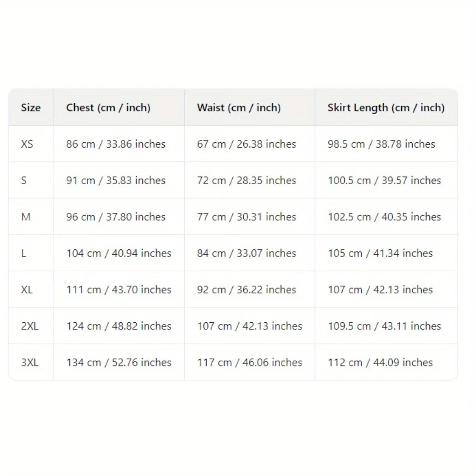Viewport: 476px width, 476px height.
Task: Click the Waist (cm / inch) header
Action: [238, 108]
